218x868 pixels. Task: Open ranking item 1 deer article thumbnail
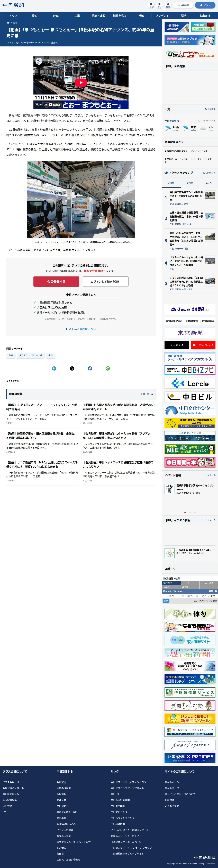(x=210, y=195)
